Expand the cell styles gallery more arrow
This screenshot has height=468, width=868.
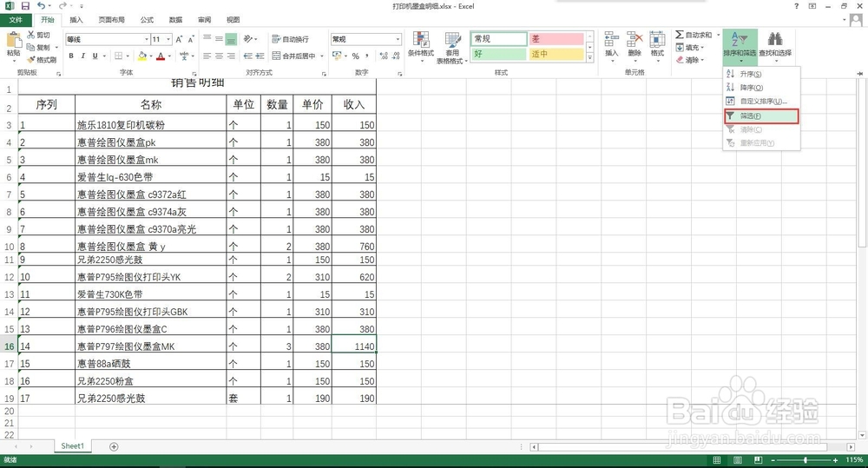click(590, 57)
